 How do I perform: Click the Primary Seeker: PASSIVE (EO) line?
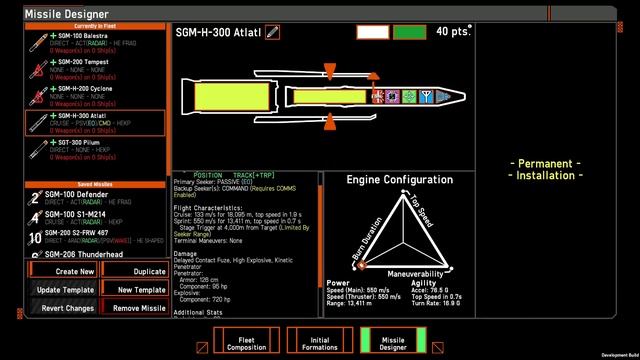pos(213,182)
